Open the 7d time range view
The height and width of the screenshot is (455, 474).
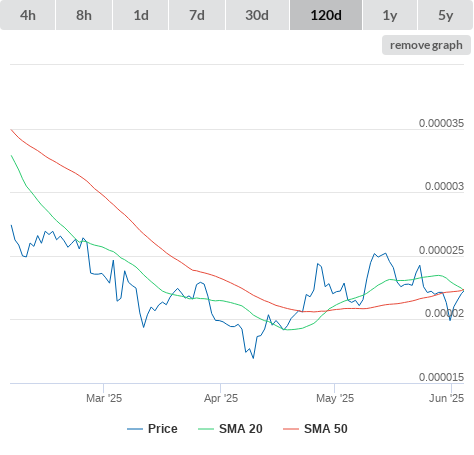[197, 15]
